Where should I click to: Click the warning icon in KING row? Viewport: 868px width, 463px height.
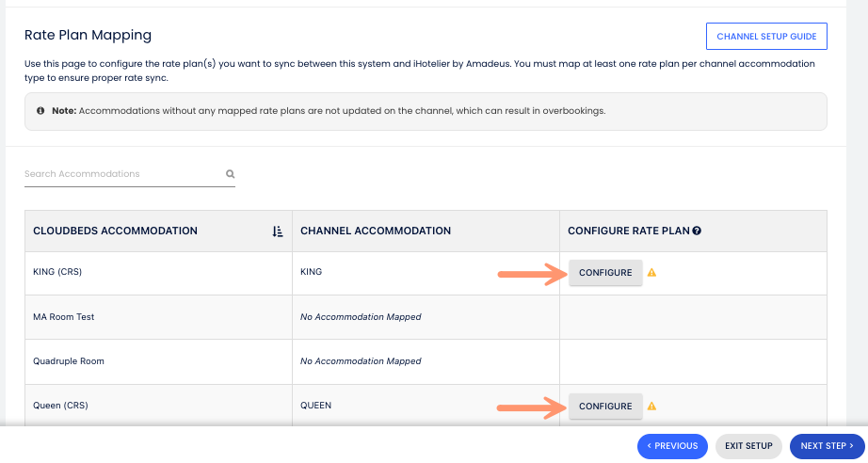coord(651,273)
